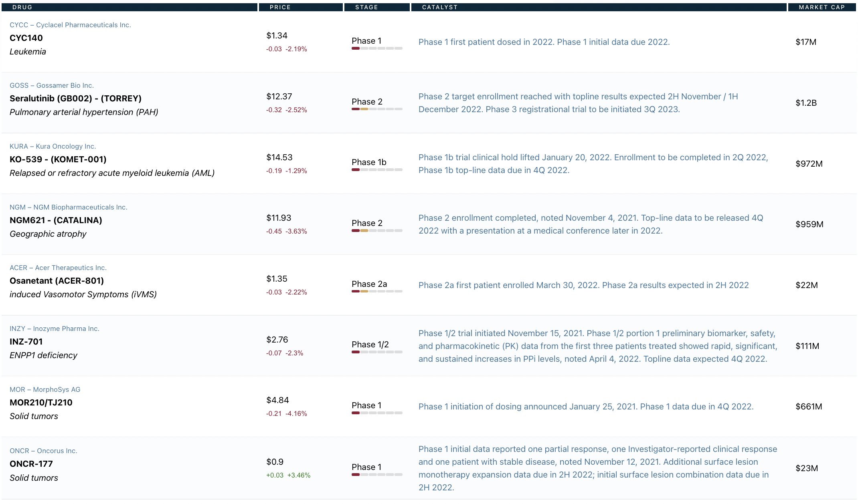Sort the table by MARKET CAP
Image resolution: width=858 pixels, height=504 pixels.
click(822, 7)
